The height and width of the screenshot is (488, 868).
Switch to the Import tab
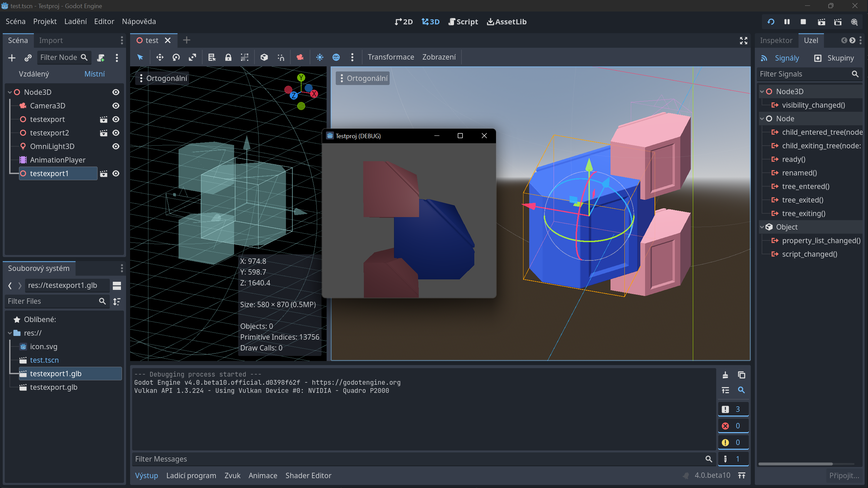point(51,41)
